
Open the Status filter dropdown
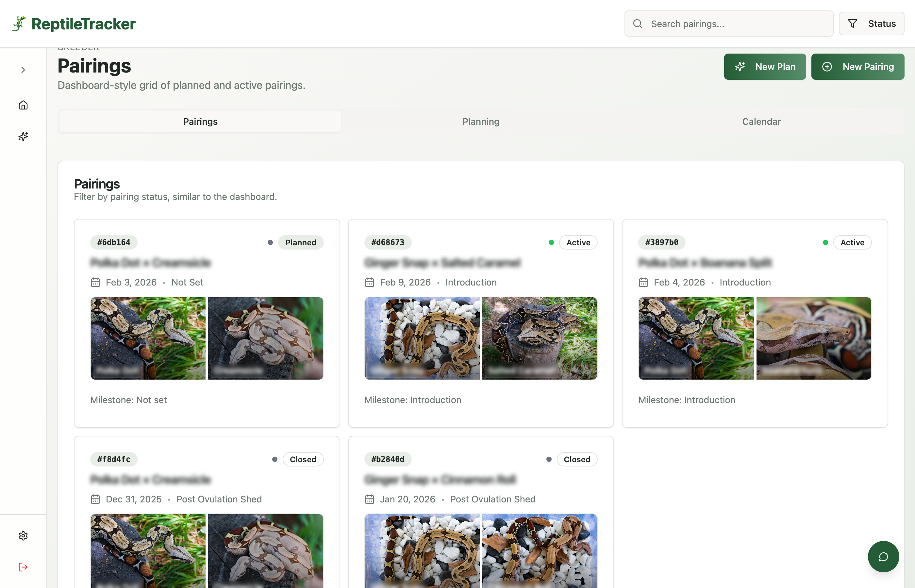tap(872, 23)
